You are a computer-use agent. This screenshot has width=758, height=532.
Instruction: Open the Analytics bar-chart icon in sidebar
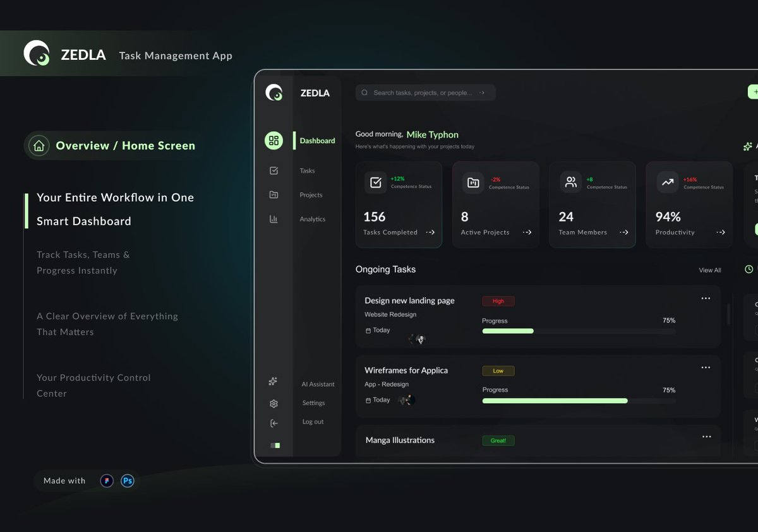click(274, 219)
